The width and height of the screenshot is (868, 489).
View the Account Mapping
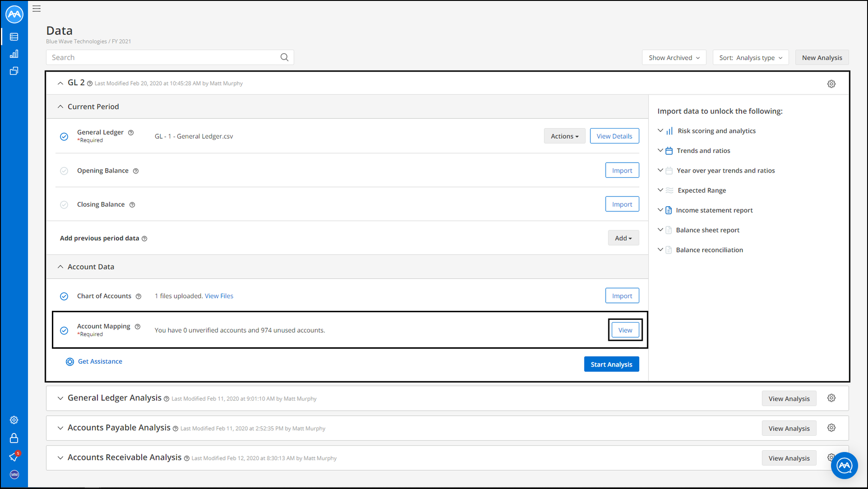(x=625, y=330)
